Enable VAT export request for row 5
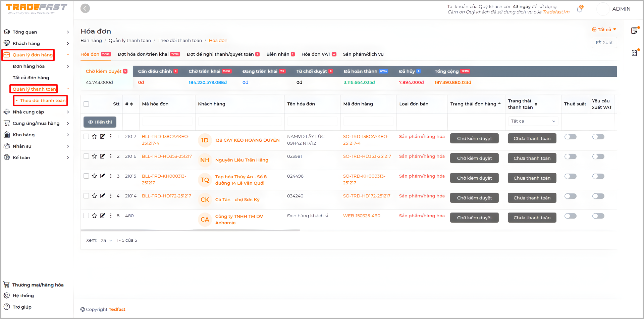This screenshot has height=319, width=644. 598,216
